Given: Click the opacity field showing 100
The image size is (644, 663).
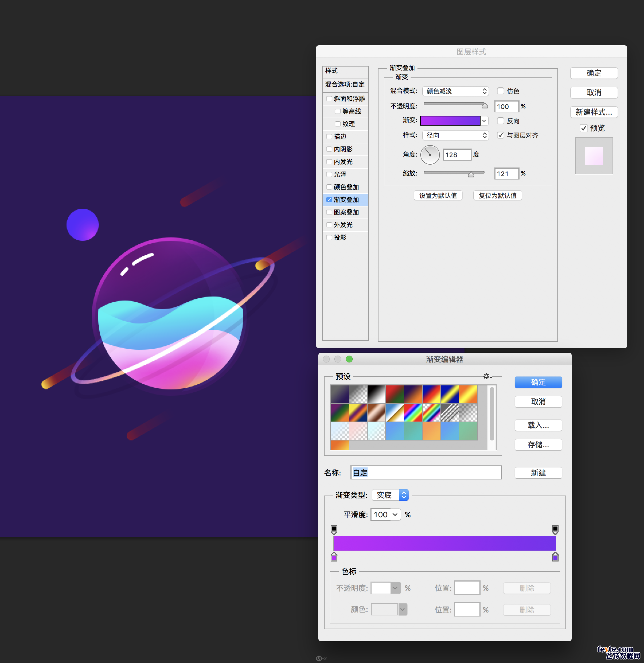Looking at the screenshot, I should tap(506, 106).
